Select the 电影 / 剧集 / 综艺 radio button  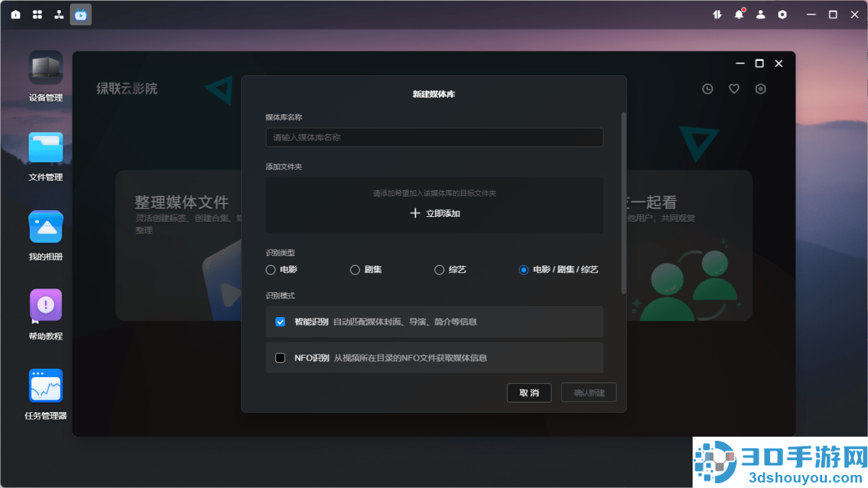[x=523, y=270]
